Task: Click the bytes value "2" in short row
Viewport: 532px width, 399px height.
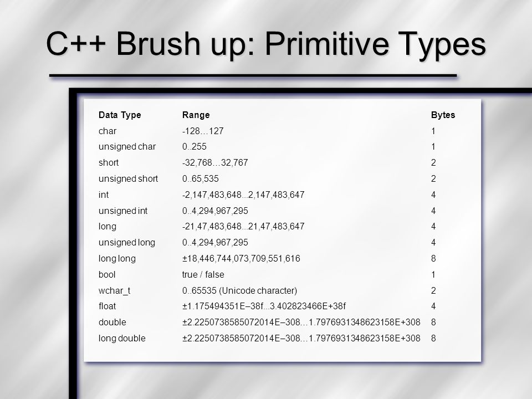Action: (433, 162)
